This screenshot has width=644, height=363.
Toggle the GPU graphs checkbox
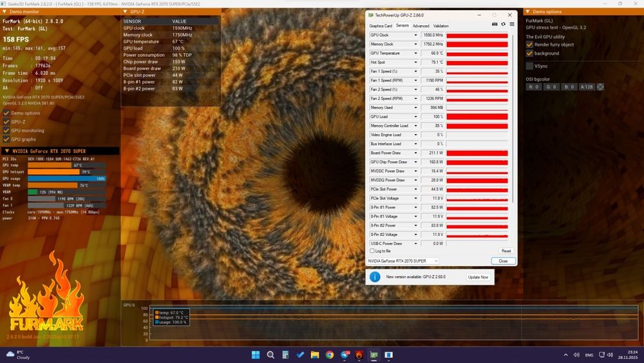[6, 139]
